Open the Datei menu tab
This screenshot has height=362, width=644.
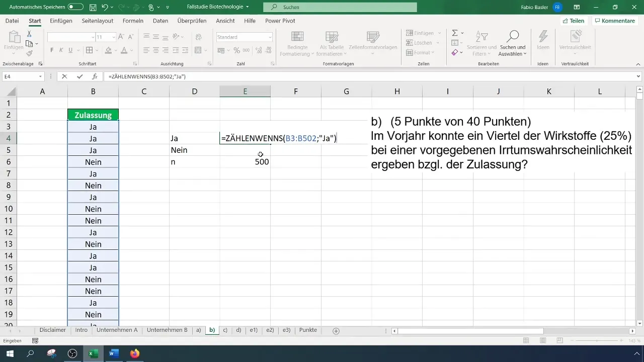(x=12, y=21)
